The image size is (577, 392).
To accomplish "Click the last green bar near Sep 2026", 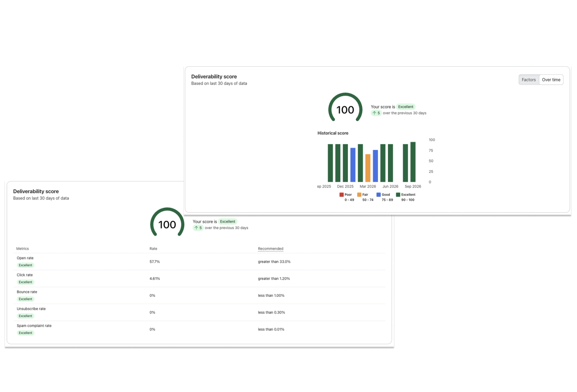I will point(413,162).
